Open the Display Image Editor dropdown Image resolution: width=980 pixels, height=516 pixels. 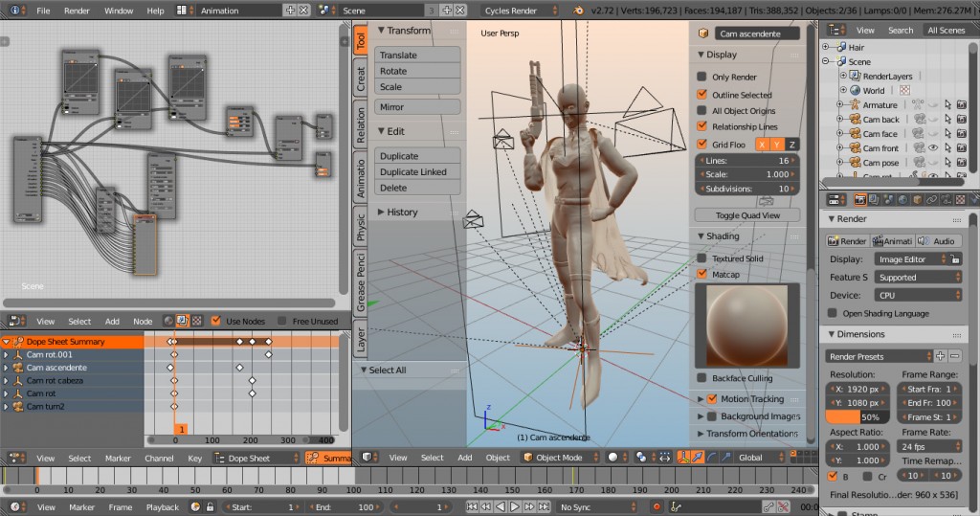911,258
